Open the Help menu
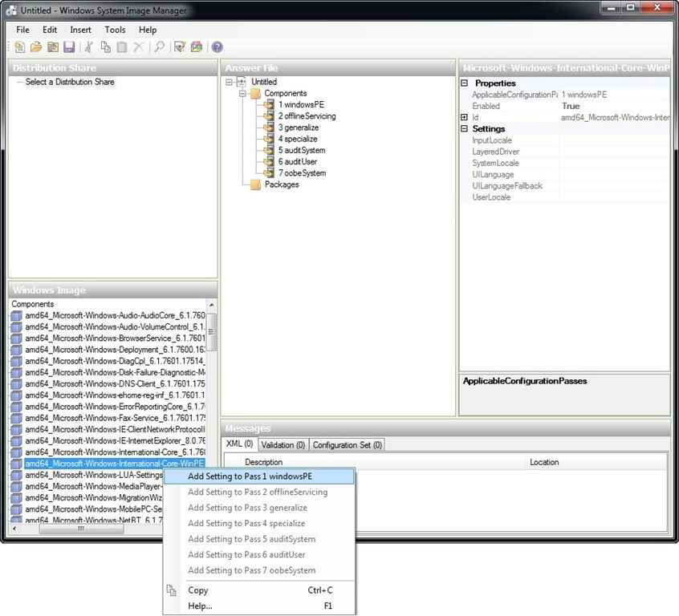Screen dimensions: 679x616 point(148,30)
